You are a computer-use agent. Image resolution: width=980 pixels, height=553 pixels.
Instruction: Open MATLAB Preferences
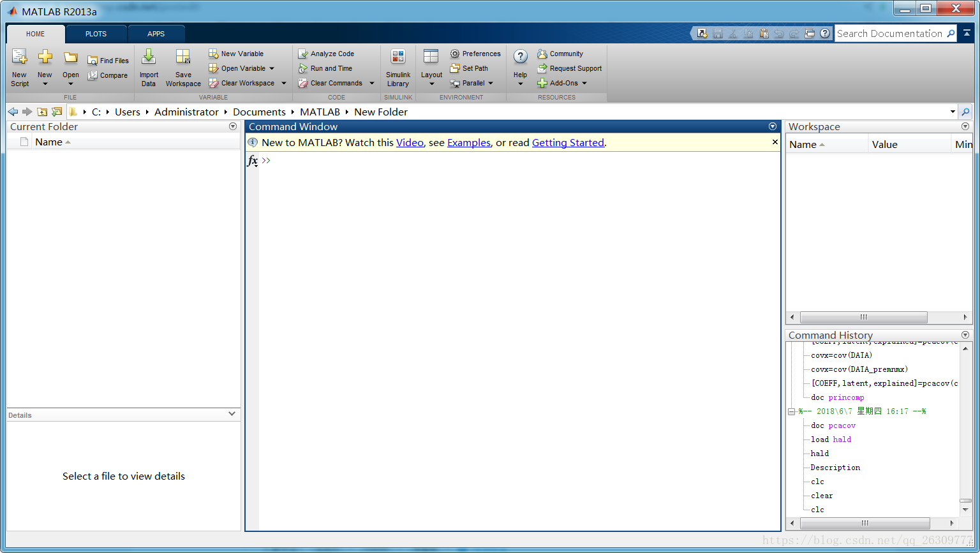tap(475, 54)
